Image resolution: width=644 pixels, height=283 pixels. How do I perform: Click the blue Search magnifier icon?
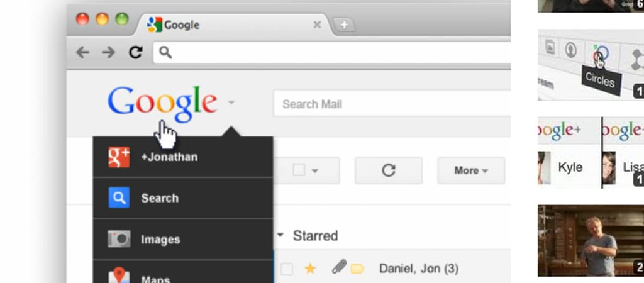119,197
